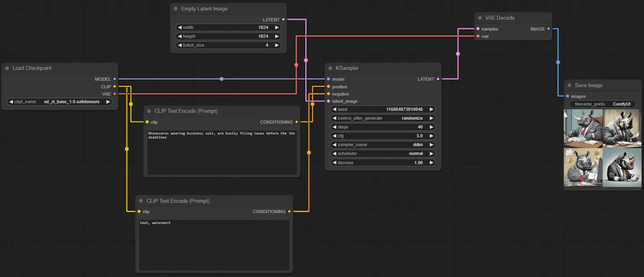Click the latent_image input socket on KSampler
This screenshot has height=277, width=644.
click(328, 101)
